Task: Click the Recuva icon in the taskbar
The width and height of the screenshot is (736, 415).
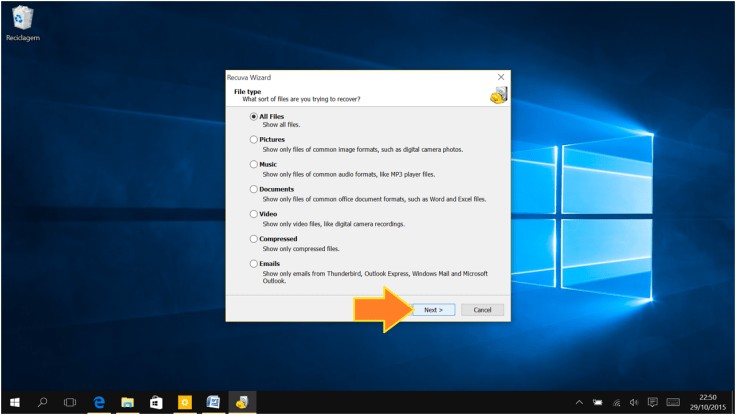Action: tap(241, 402)
